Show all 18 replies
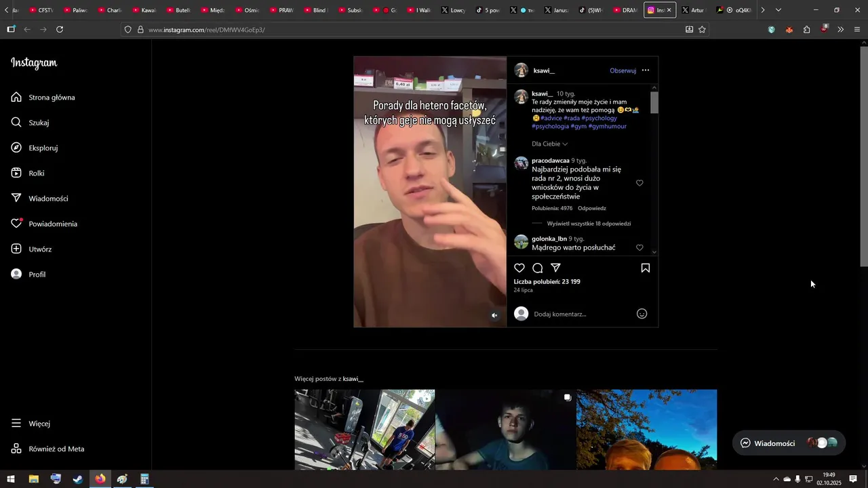This screenshot has width=868, height=488. pos(589,224)
